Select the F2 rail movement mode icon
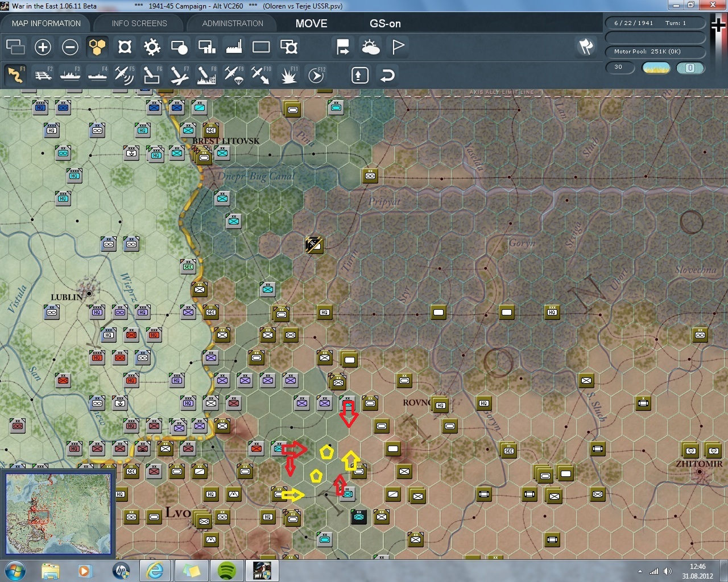Image resolution: width=728 pixels, height=582 pixels. click(43, 75)
